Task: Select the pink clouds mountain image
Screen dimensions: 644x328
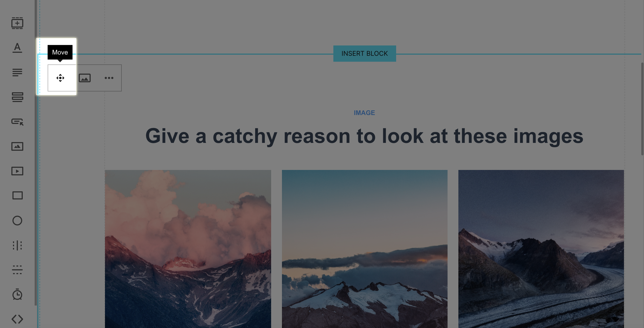Action: [x=188, y=249]
